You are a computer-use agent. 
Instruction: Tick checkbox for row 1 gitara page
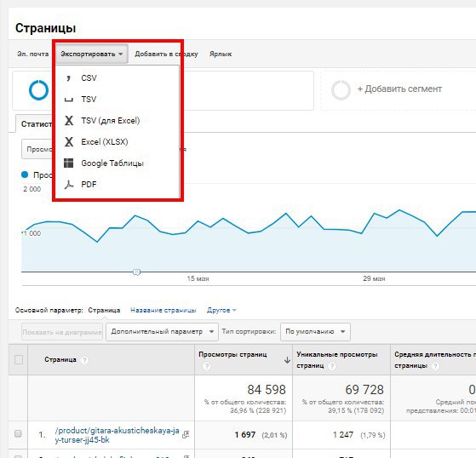coord(18,433)
